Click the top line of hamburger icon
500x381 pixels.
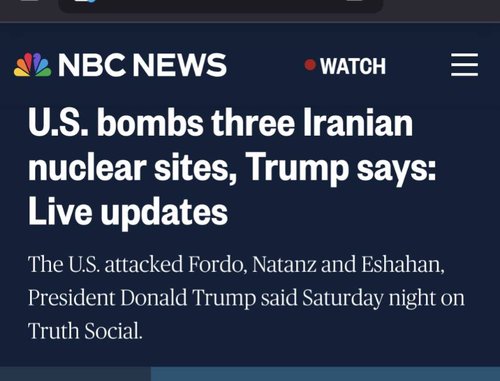(464, 54)
